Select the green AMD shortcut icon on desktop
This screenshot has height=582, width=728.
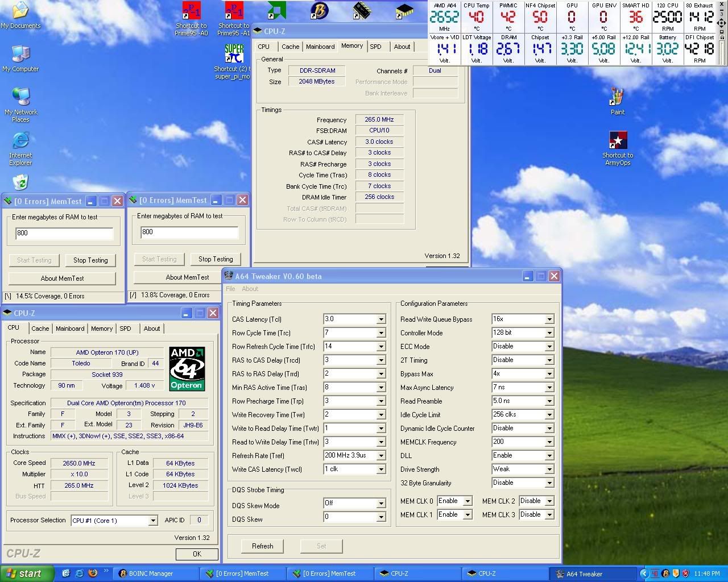(276, 10)
